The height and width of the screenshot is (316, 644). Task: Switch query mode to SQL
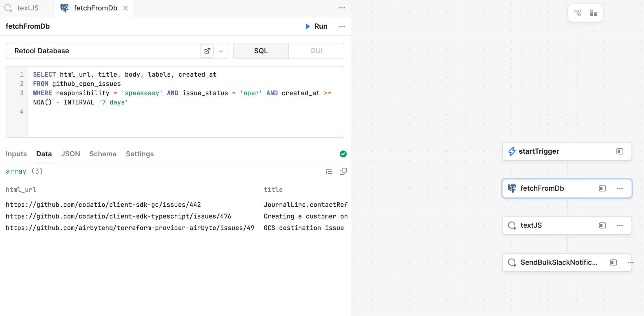[261, 51]
